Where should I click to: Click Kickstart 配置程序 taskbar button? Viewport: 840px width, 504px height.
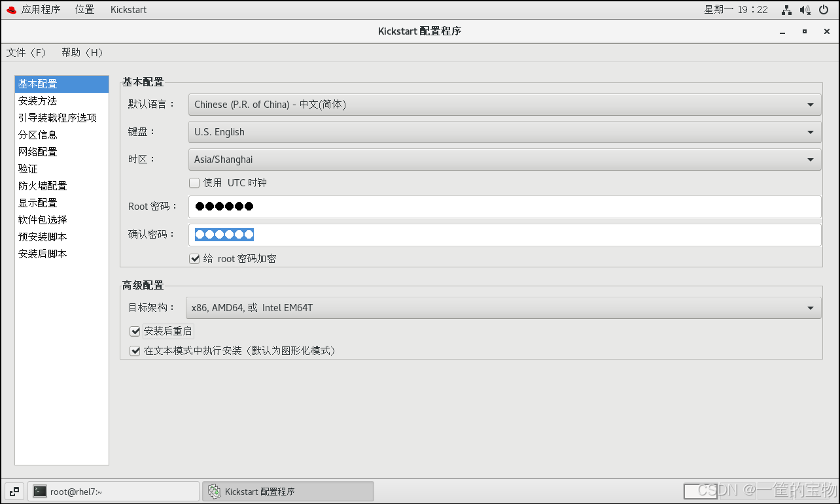coord(288,492)
